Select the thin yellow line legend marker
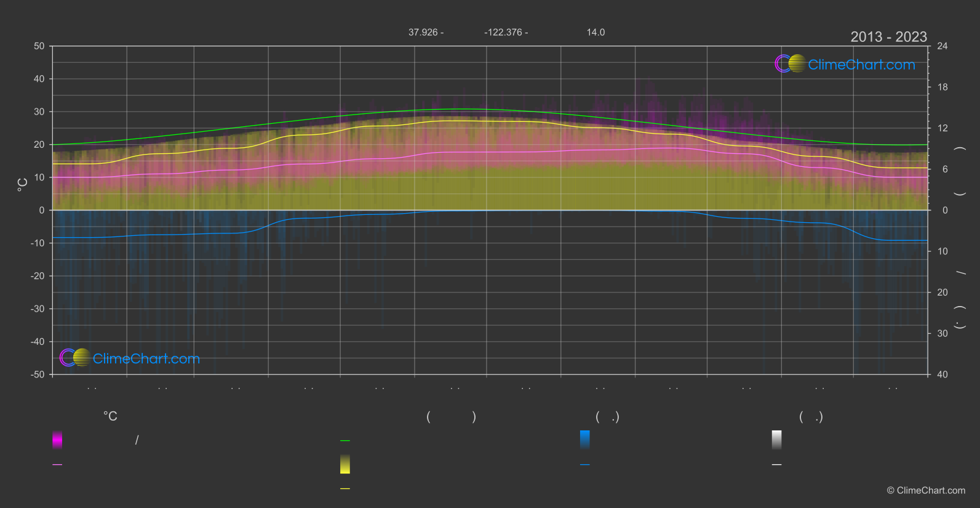Screen dimensions: 980x508 click(345, 489)
